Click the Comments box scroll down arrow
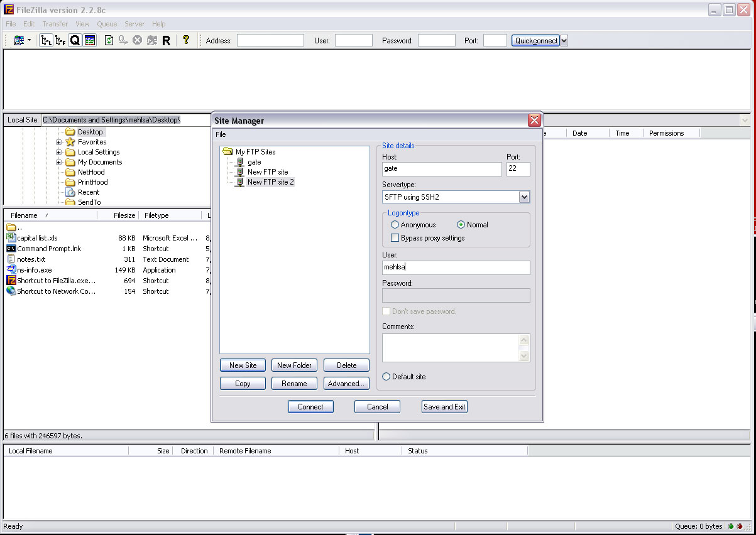 coord(524,356)
